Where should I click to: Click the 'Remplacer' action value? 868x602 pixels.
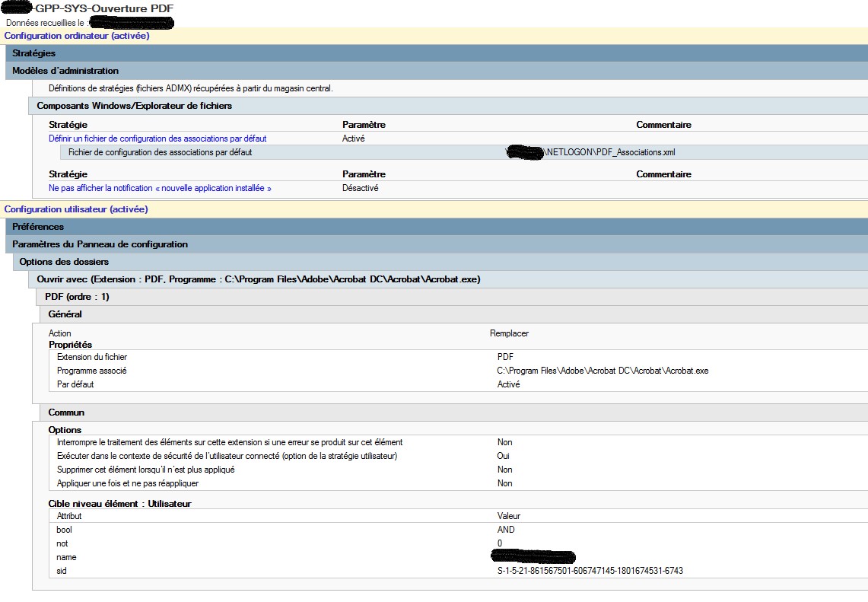pos(509,333)
